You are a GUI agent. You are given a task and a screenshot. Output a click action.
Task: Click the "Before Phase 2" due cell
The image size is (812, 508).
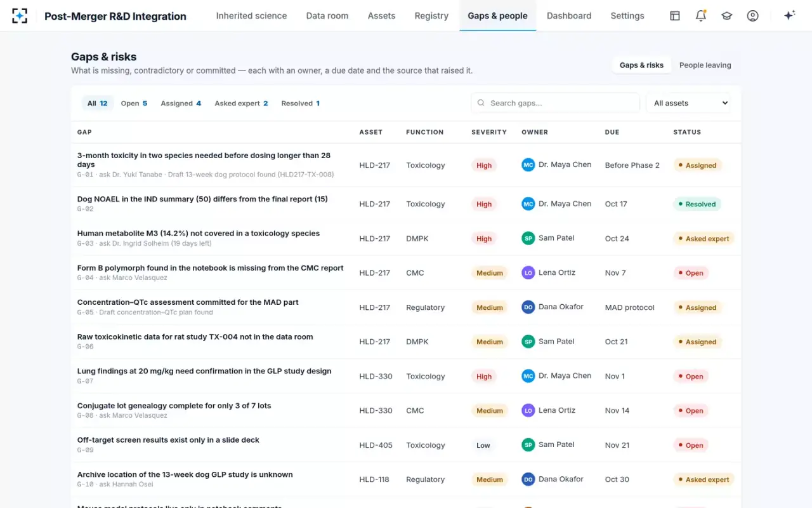tap(632, 165)
